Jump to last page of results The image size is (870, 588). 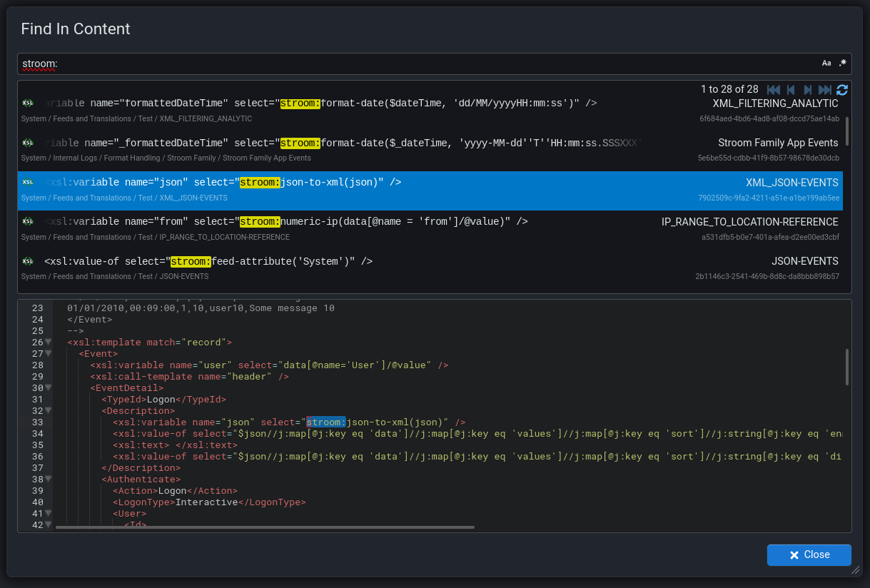click(x=825, y=90)
